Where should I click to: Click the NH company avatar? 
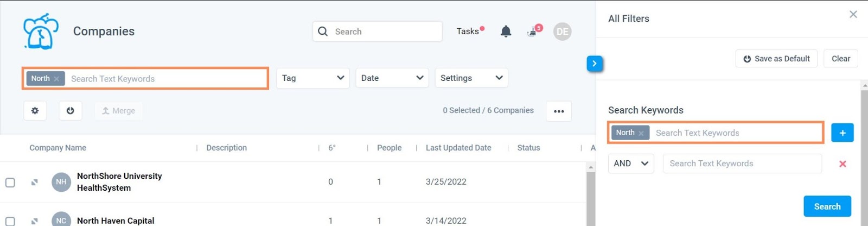(x=61, y=182)
